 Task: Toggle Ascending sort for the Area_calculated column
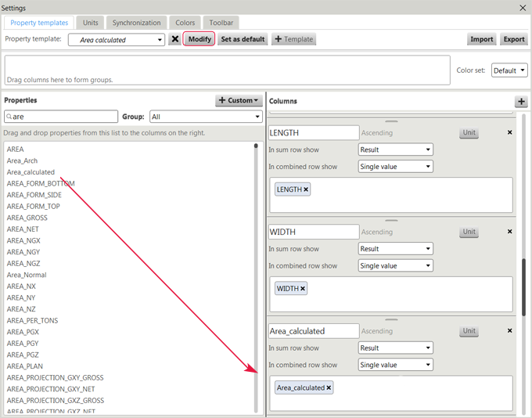(377, 331)
